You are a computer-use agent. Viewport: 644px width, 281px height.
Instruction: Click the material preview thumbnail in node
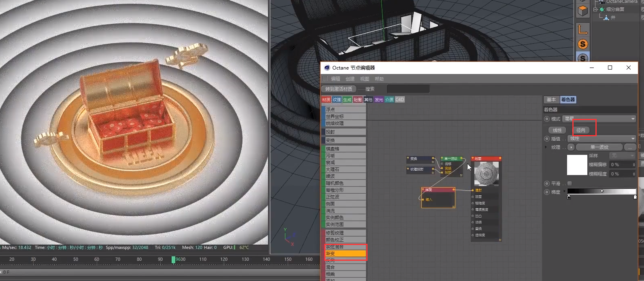pos(486,174)
